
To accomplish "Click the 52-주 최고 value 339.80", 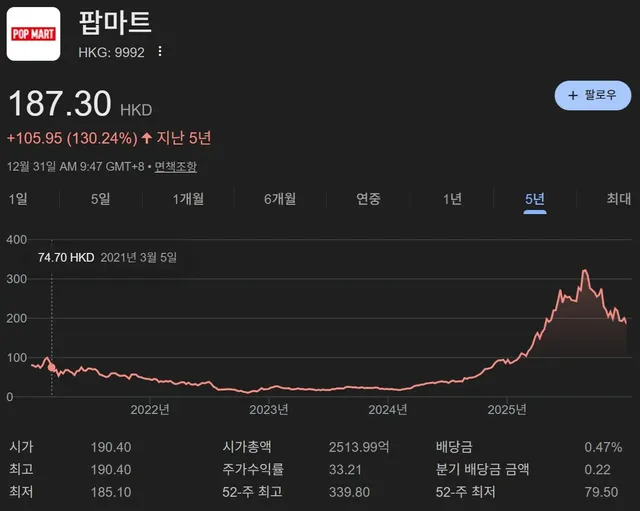I will (x=349, y=492).
